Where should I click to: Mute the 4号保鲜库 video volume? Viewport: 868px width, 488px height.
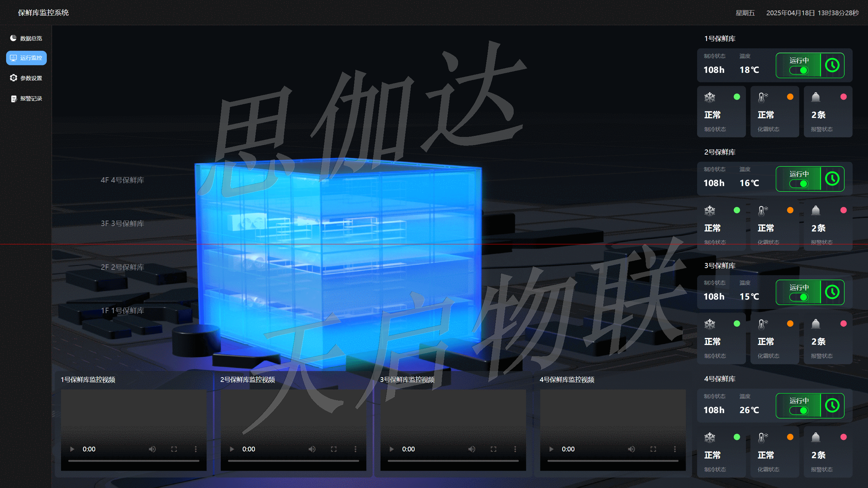[631, 449]
